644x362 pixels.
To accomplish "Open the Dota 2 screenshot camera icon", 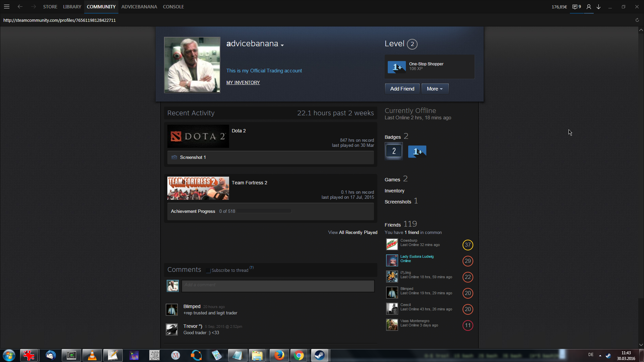I will 174,157.
